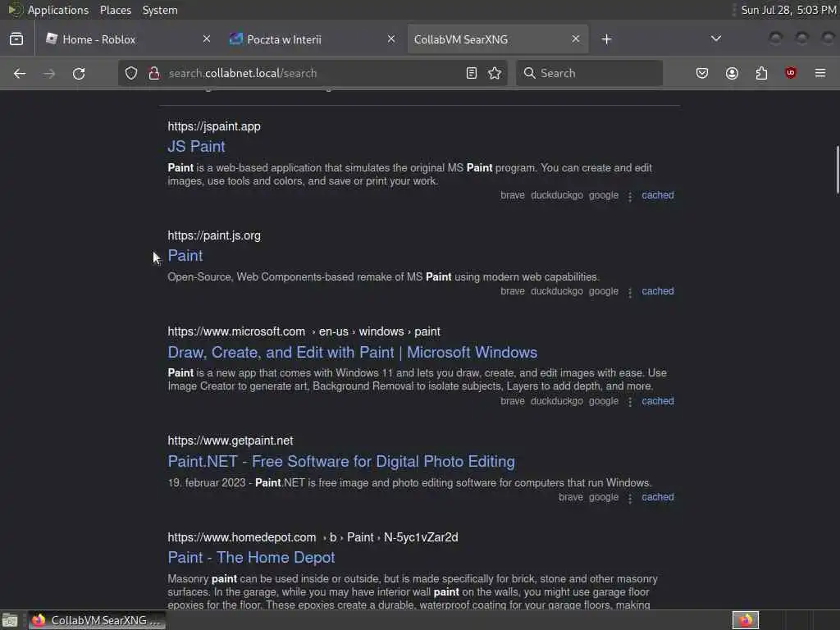
Task: Click the Applications menu logo icon
Action: coord(15,10)
